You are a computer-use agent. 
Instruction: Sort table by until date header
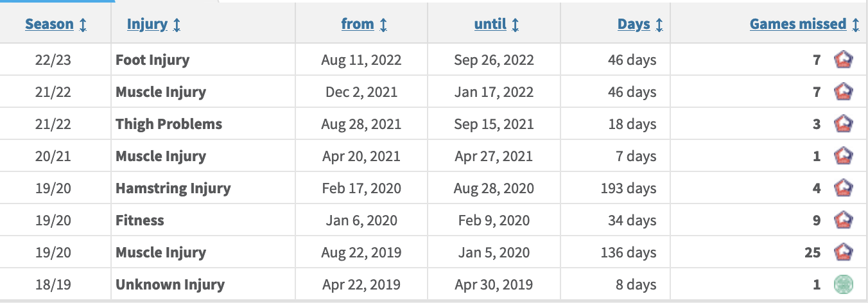(x=490, y=24)
